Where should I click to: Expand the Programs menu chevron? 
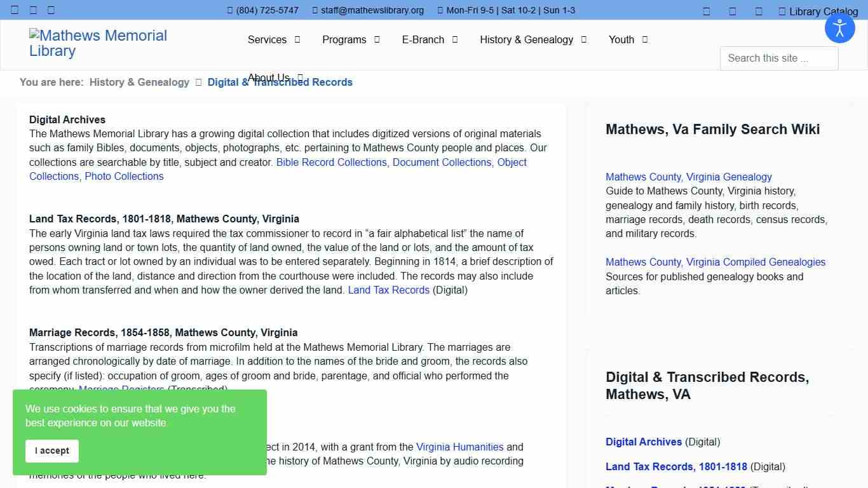(x=376, y=39)
